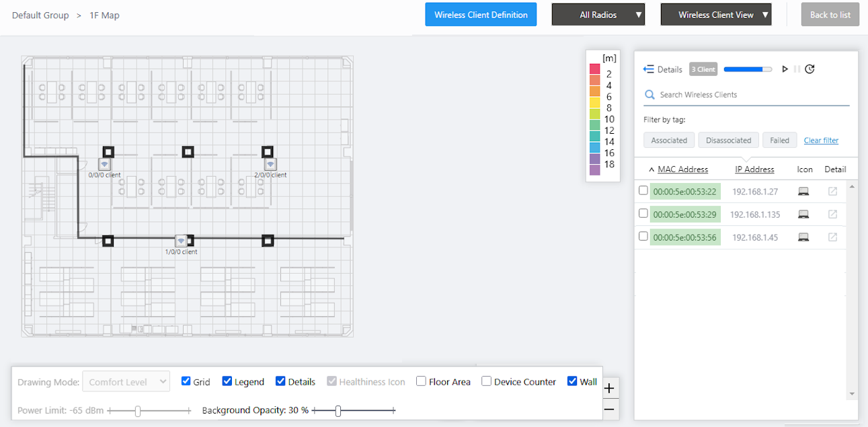Click the 3 Client count badge
868x427 pixels.
coord(703,69)
